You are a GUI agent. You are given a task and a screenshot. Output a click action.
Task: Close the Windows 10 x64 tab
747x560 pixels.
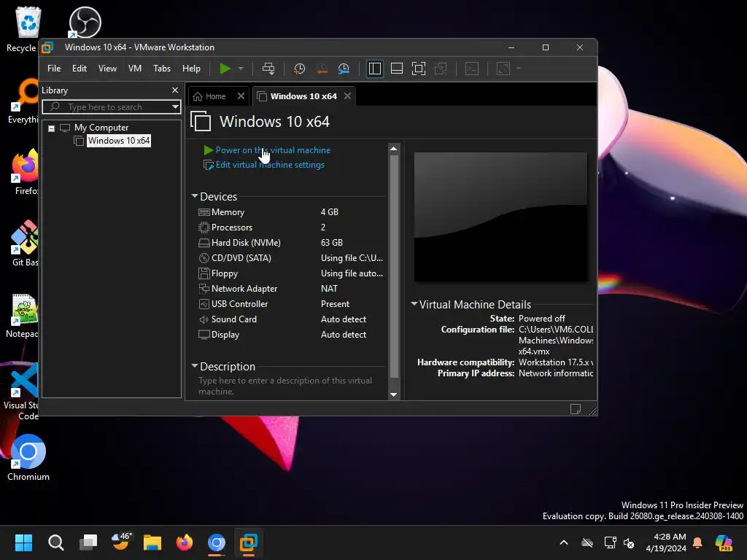pyautogui.click(x=348, y=96)
